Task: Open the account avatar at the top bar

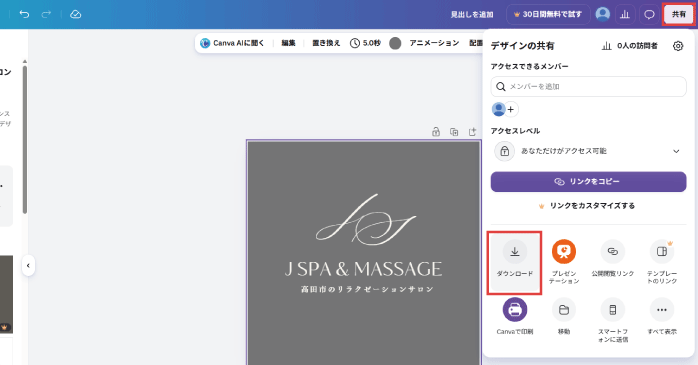Action: [603, 14]
